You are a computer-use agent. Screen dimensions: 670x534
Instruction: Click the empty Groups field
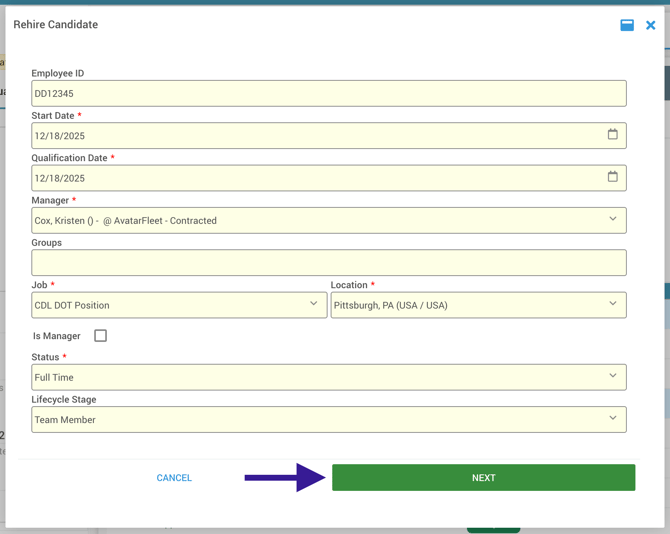328,262
